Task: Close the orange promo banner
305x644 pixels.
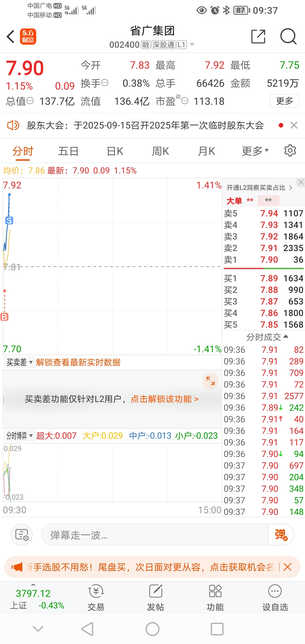Action: point(287,567)
